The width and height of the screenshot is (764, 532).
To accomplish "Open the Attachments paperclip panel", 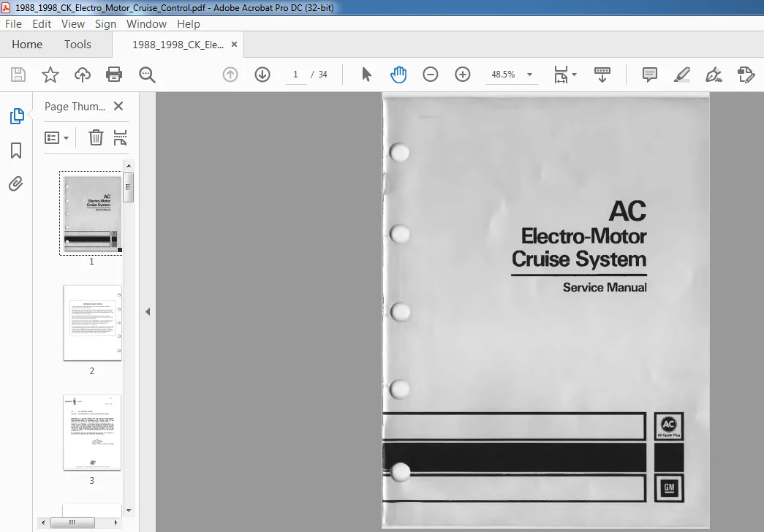I will pos(15,183).
